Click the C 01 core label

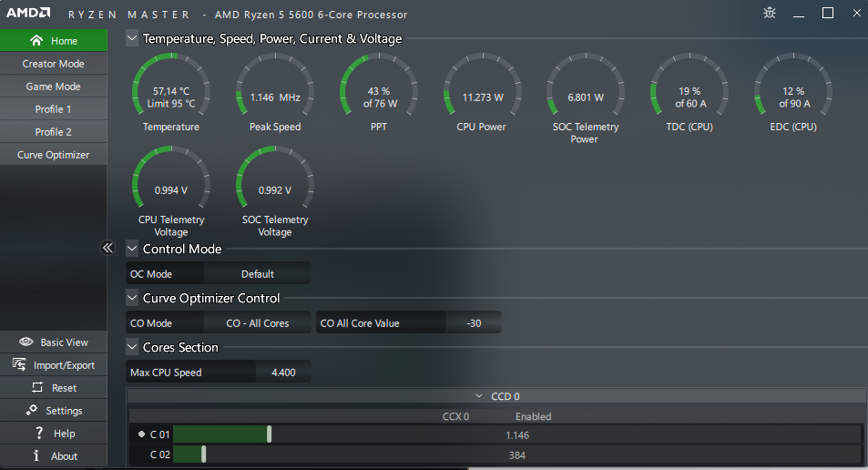[x=160, y=434]
